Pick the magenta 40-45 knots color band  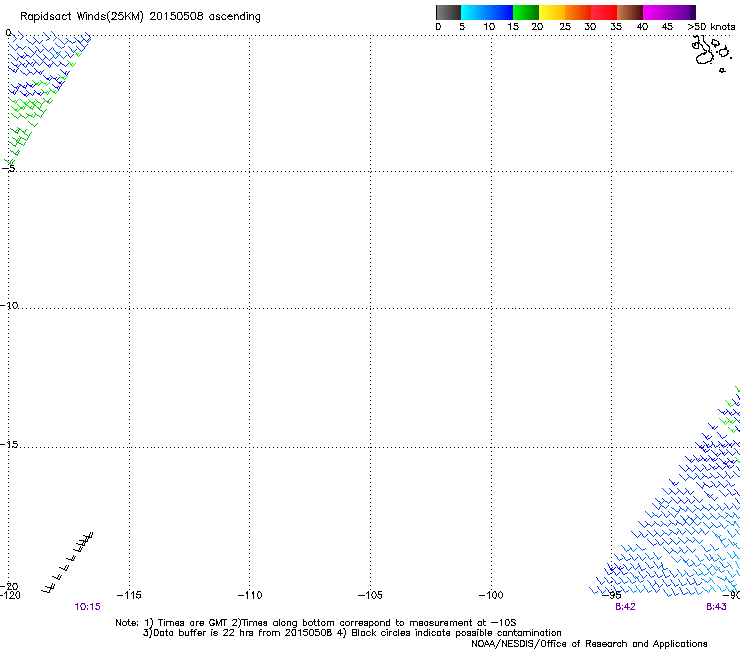tap(656, 12)
